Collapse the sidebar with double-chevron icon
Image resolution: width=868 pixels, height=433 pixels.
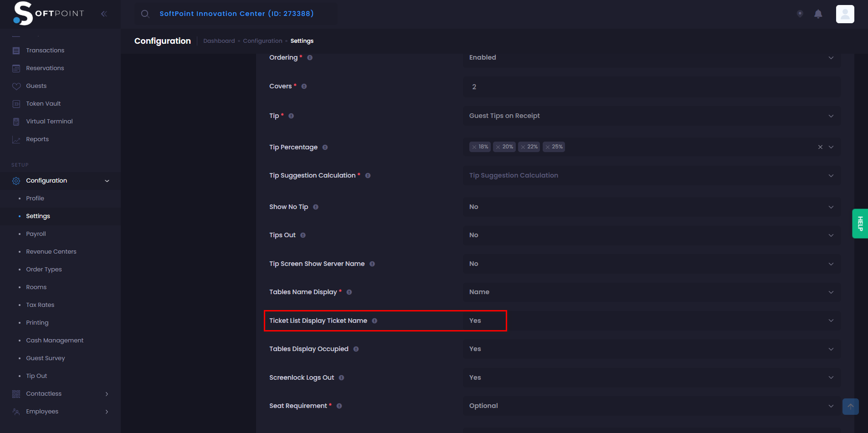point(104,14)
